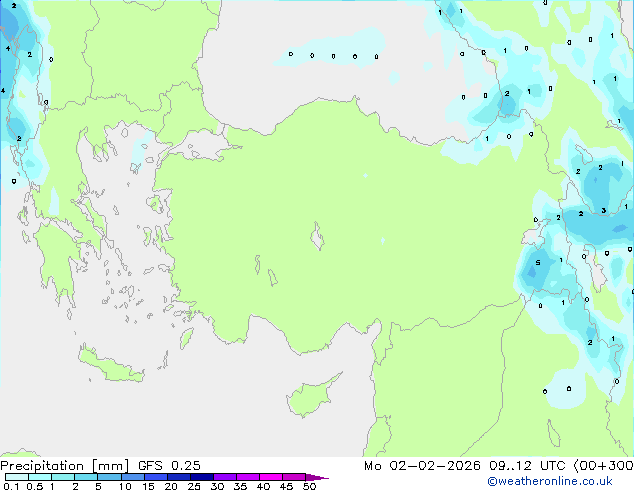Click the legend label '50'
Viewport: 634px width, 490px height.
[310, 486]
